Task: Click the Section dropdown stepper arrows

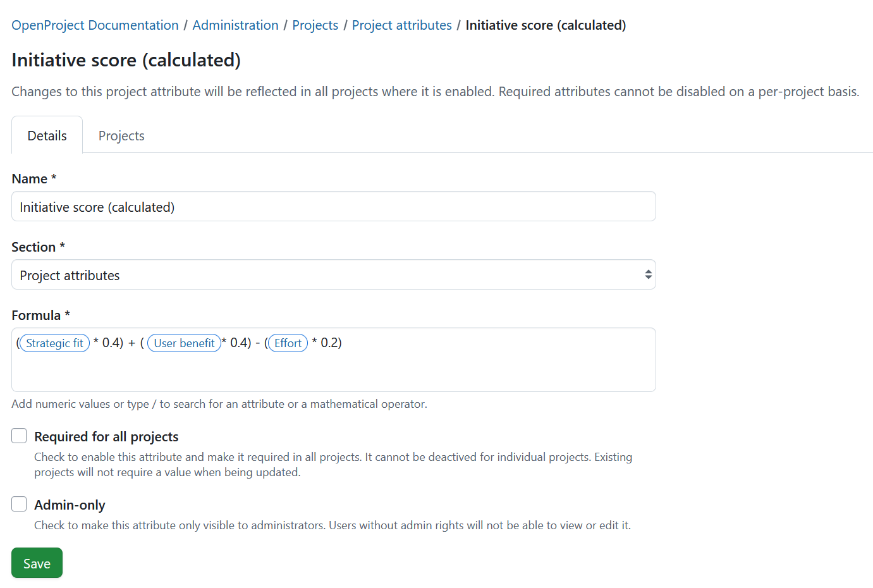Action: pyautogui.click(x=648, y=274)
